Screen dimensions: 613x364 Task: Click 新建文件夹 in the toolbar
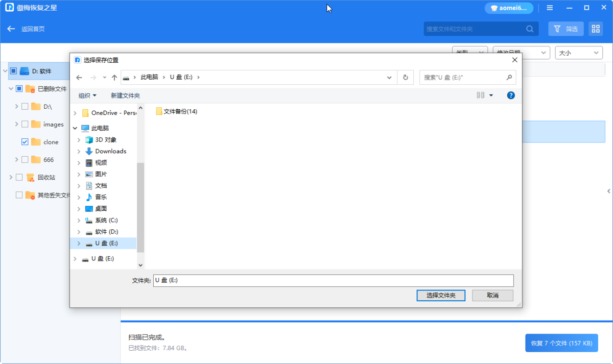pos(125,95)
